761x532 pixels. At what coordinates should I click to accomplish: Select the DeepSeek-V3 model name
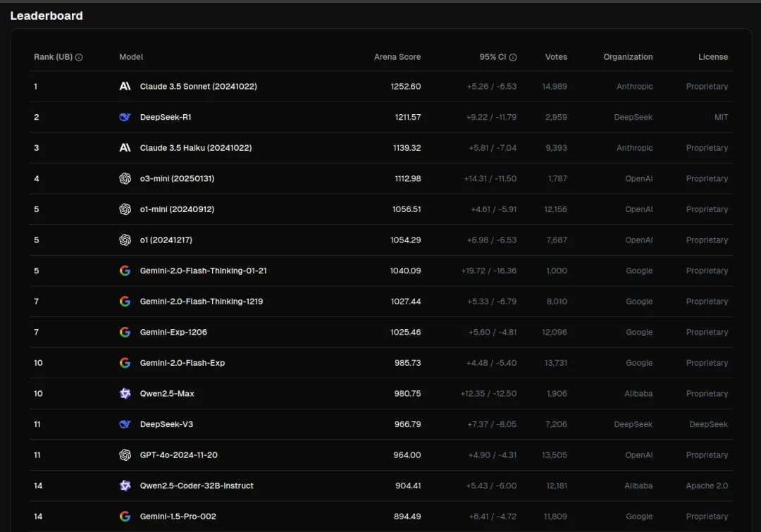tap(166, 424)
